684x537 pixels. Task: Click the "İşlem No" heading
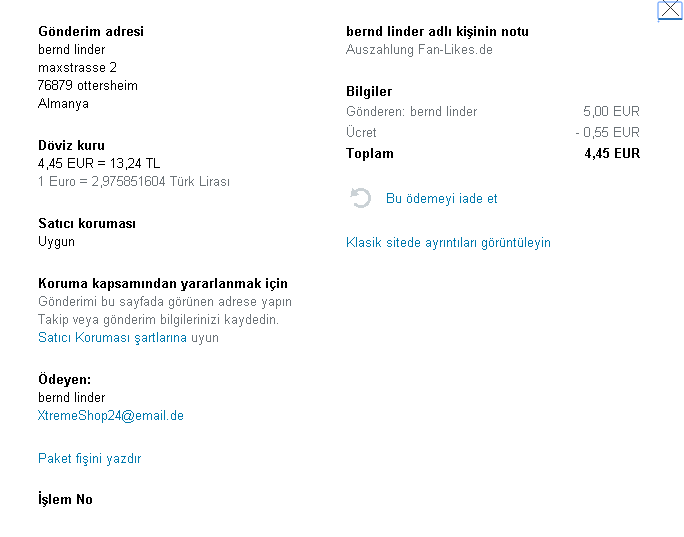65,500
